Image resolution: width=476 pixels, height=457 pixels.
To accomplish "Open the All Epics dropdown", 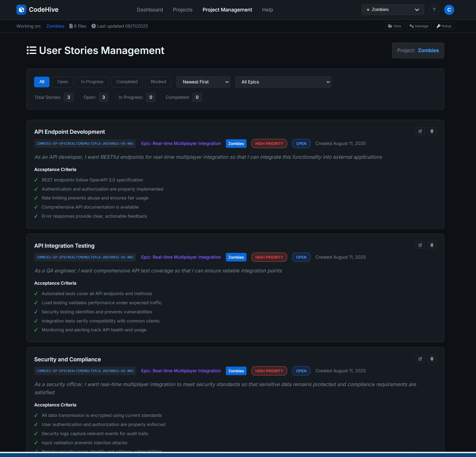I will coord(283,82).
